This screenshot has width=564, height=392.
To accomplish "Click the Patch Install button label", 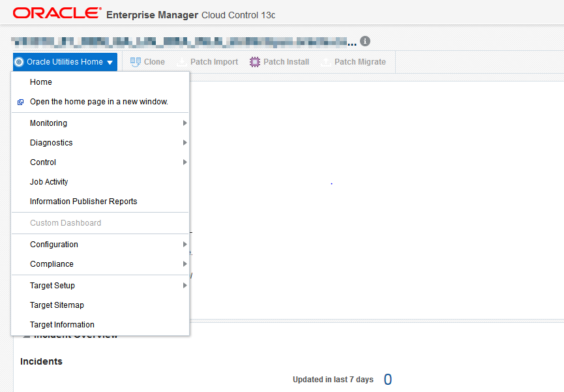I will coord(286,62).
